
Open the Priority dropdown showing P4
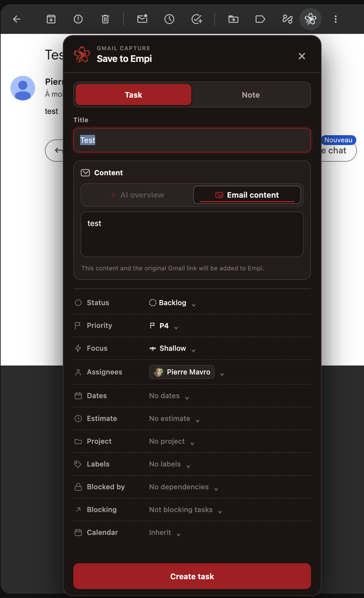click(164, 326)
